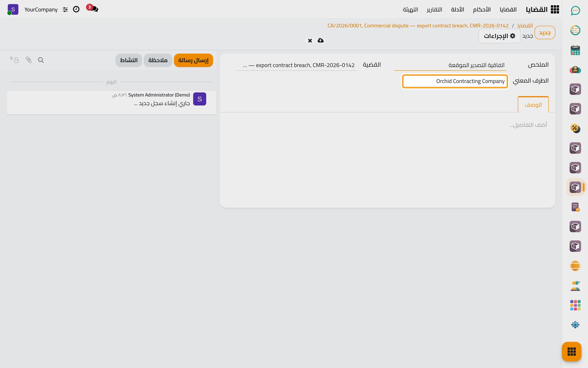Open CA/2026/0001 breadcrumb link

click(x=418, y=26)
